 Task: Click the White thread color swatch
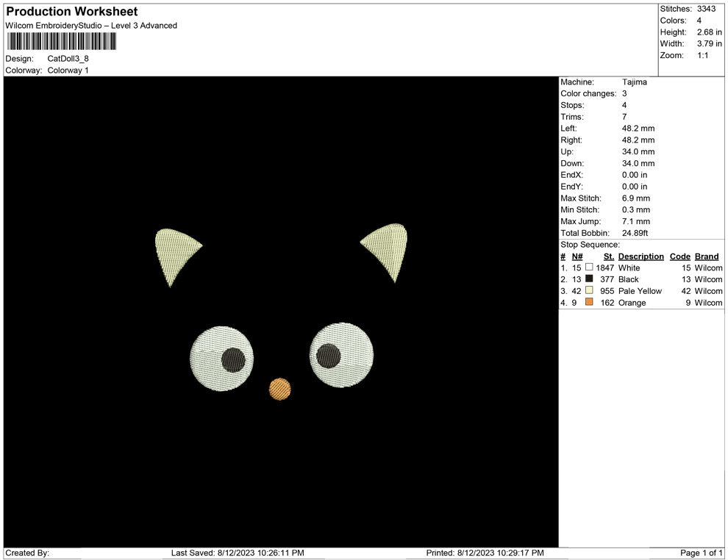point(589,268)
